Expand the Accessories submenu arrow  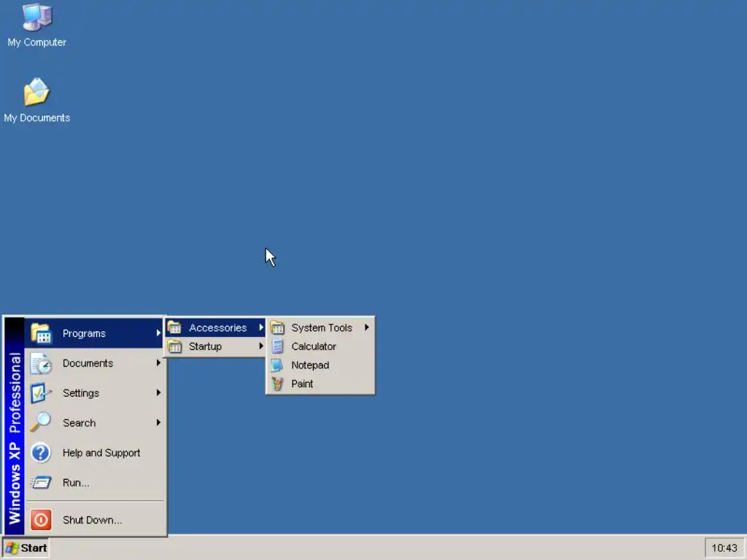tap(261, 327)
